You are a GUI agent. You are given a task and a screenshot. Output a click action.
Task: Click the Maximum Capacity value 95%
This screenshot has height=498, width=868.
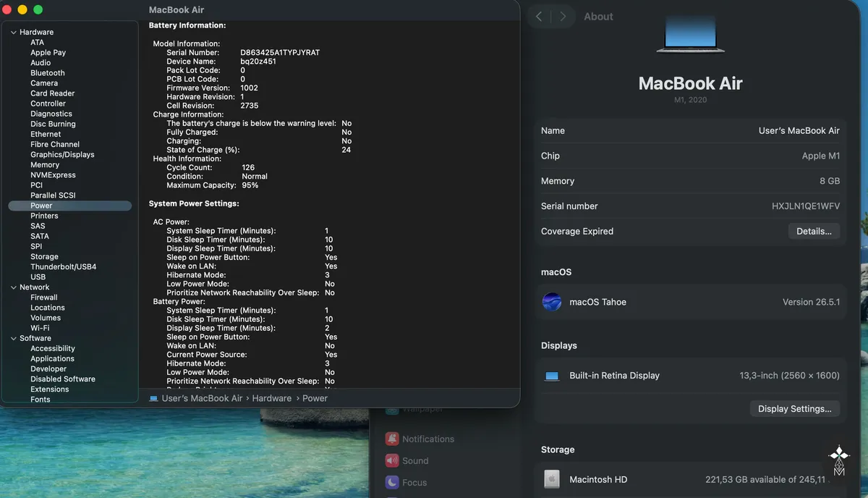pyautogui.click(x=250, y=185)
